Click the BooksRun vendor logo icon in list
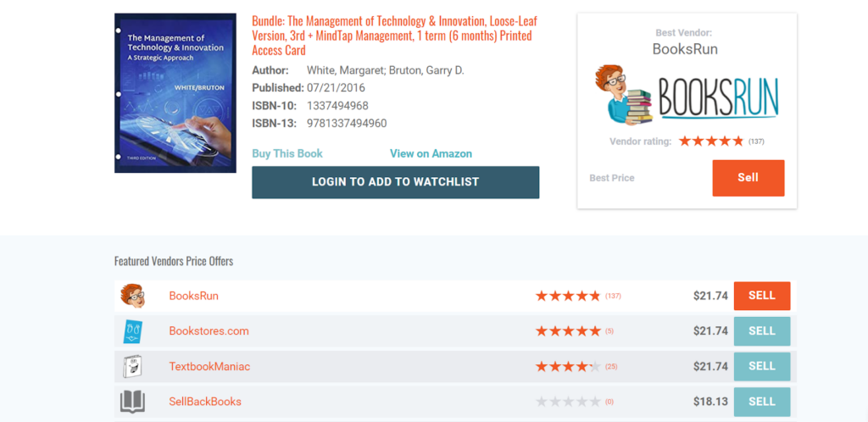868x422 pixels. 133,296
